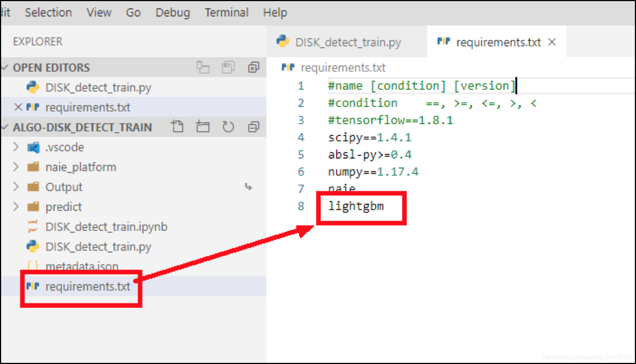
Task: Collapse the ALGO-DISK_DETECT_TRAIN section
Action: [5, 127]
